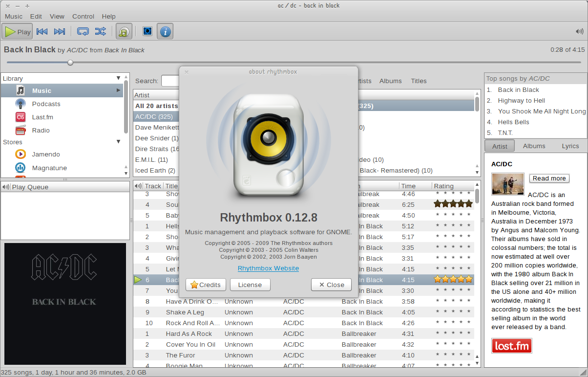Screen dimensions: 588x377
Task: Select Highway to Hell in top songs
Action: click(x=521, y=100)
